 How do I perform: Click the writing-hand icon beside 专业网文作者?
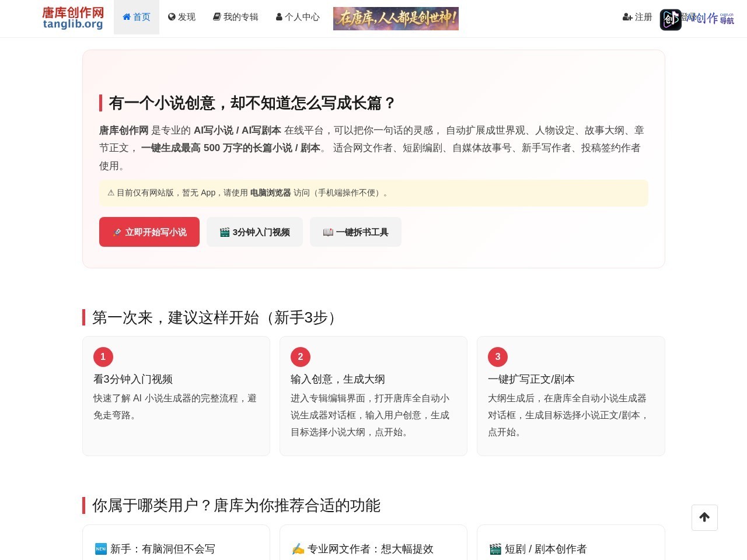pos(298,549)
